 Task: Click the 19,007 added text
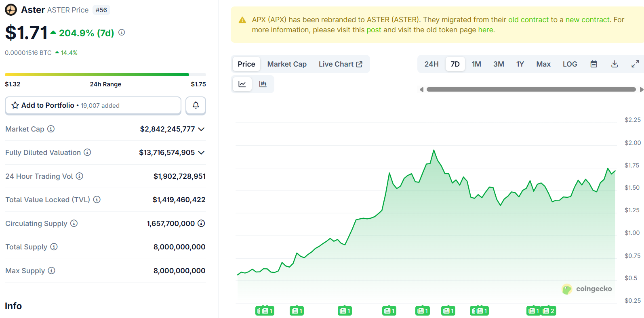click(100, 106)
